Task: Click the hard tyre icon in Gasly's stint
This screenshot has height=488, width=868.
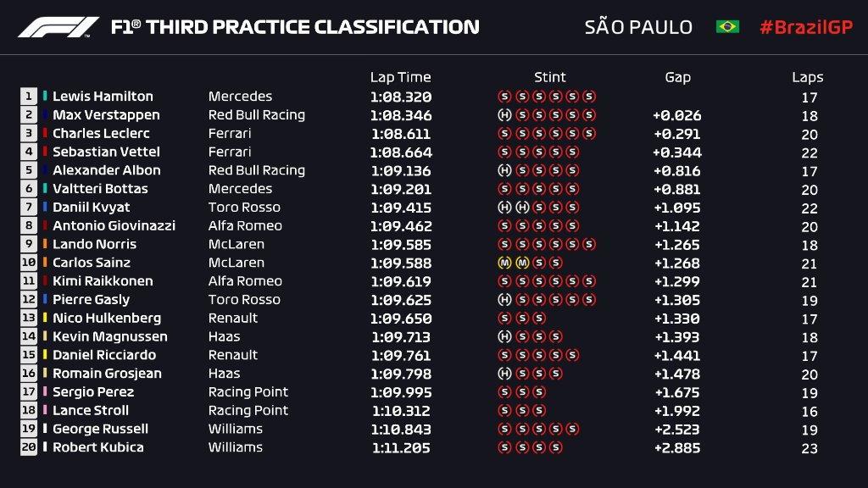Action: [x=504, y=300]
